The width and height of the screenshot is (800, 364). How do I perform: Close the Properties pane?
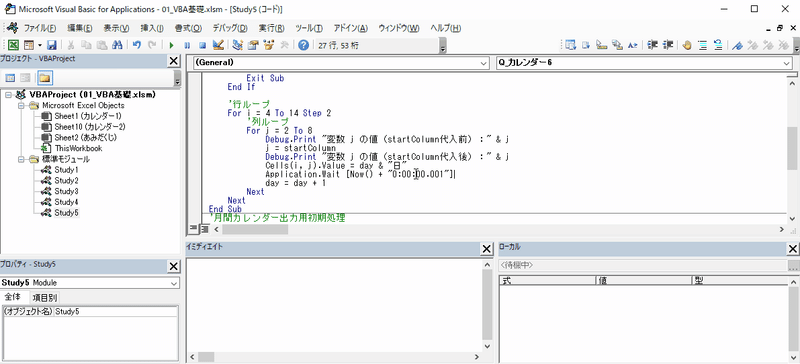(173, 266)
